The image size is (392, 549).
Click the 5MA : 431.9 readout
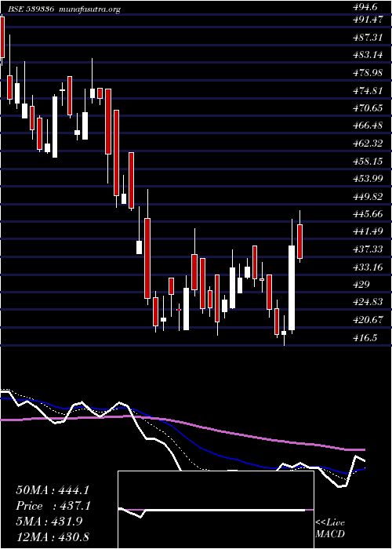pos(49,522)
